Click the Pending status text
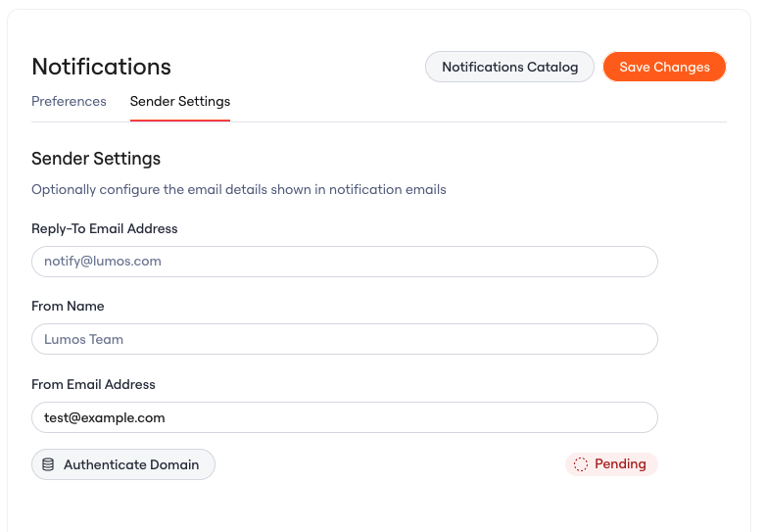Image resolution: width=765 pixels, height=532 pixels. 620,463
